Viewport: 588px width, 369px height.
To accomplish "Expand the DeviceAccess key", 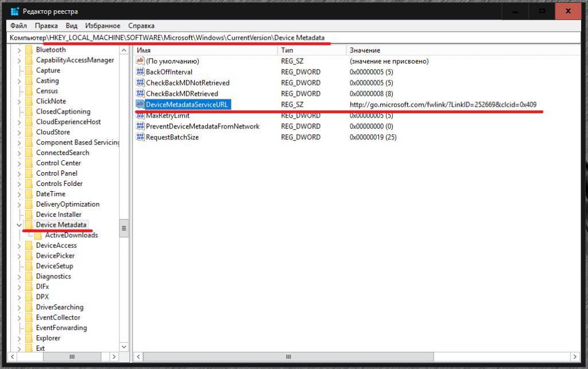I will [x=19, y=246].
